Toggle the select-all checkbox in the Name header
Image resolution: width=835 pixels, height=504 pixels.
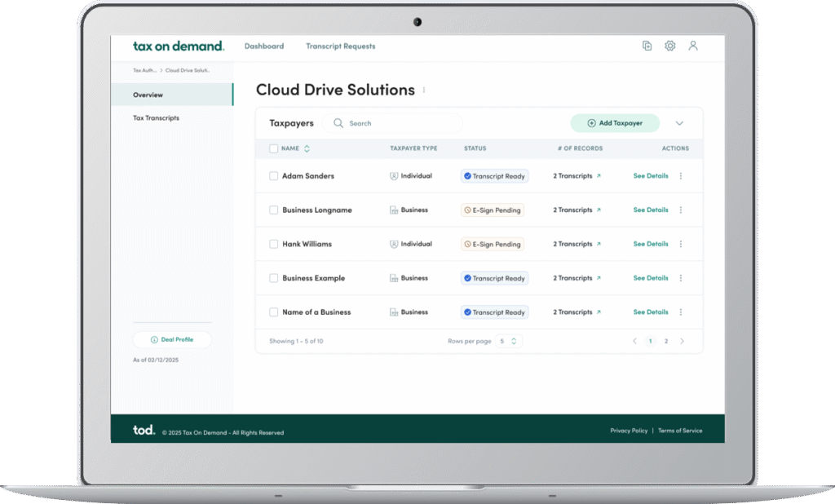(x=274, y=148)
